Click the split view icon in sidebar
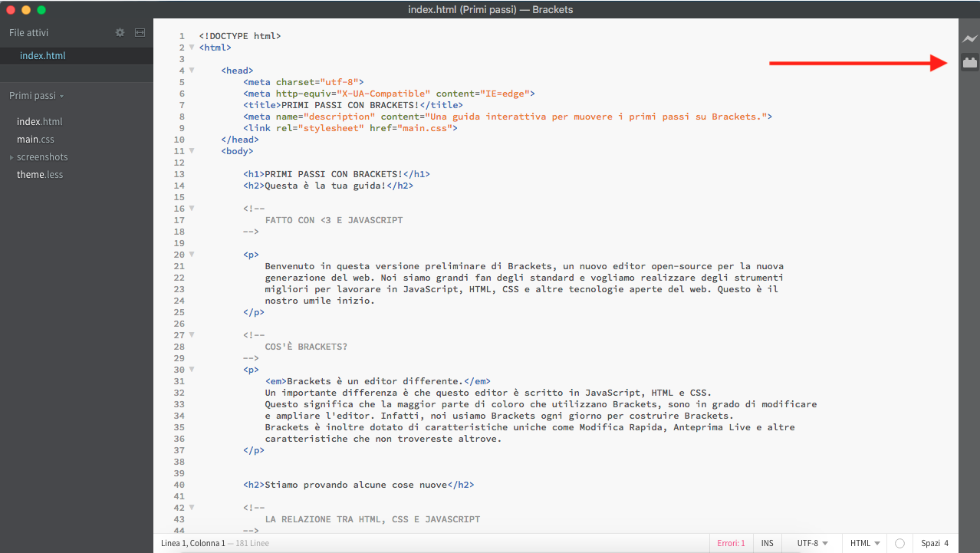Image resolution: width=980 pixels, height=553 pixels. [x=140, y=33]
